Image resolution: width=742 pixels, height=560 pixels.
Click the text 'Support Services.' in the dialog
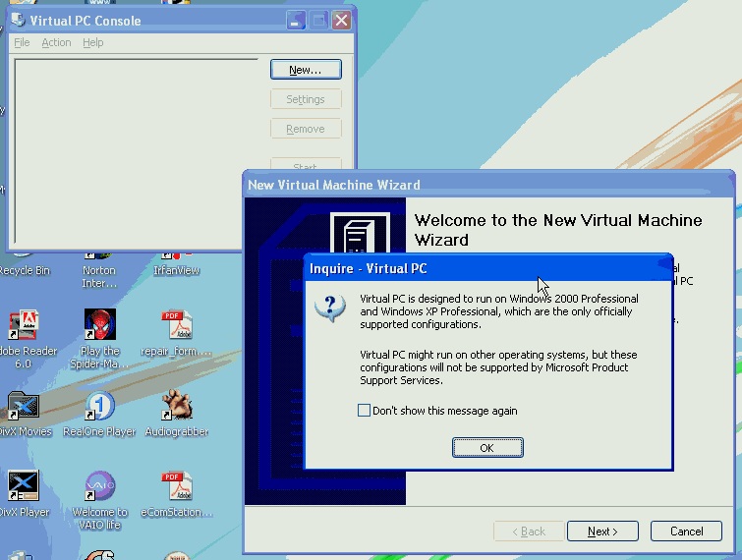401,380
